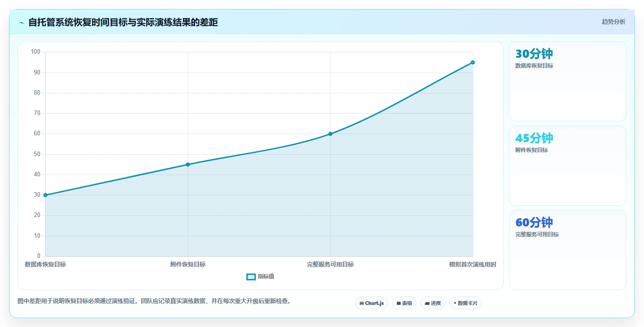Click the y-axis value 100

click(36, 52)
